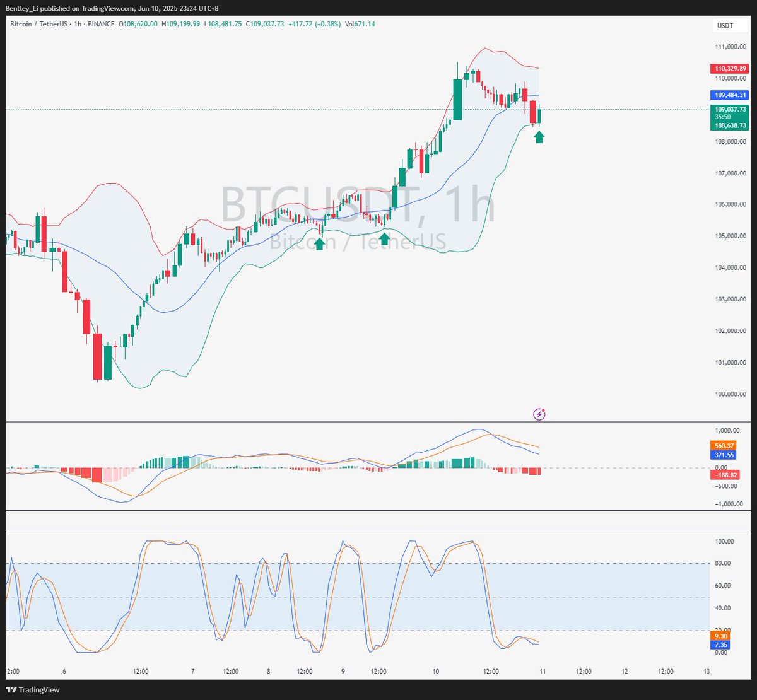
Task: Click the orange 560.37 MACD signal label
Action: pyautogui.click(x=724, y=445)
